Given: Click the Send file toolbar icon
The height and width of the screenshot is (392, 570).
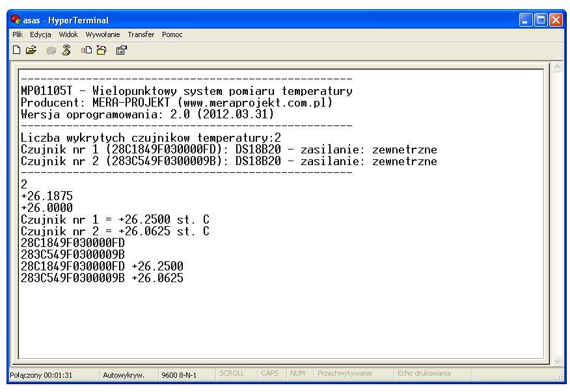Looking at the screenshot, I should tap(87, 50).
